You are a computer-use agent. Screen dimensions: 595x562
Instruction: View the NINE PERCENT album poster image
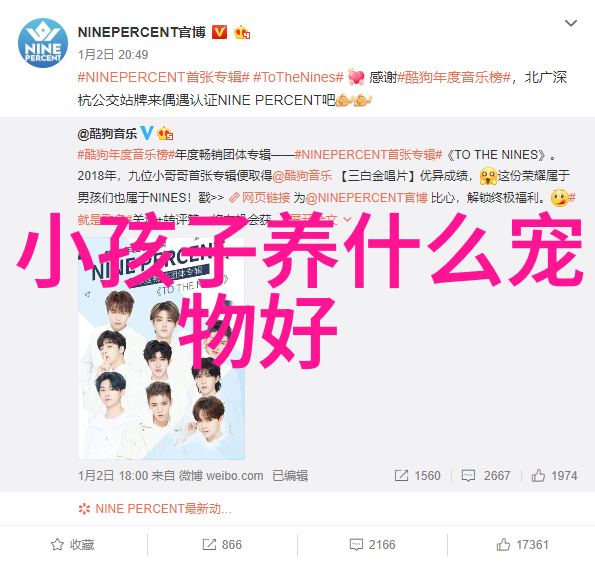pyautogui.click(x=162, y=348)
